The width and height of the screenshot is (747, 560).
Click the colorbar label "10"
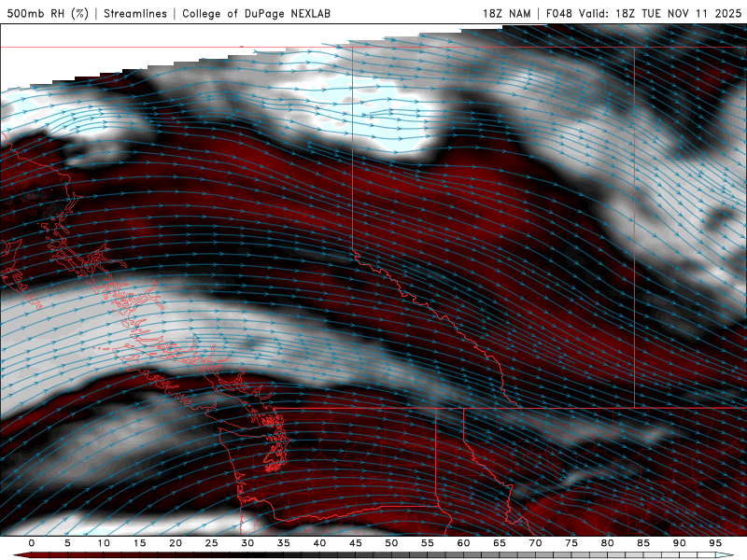[104, 543]
